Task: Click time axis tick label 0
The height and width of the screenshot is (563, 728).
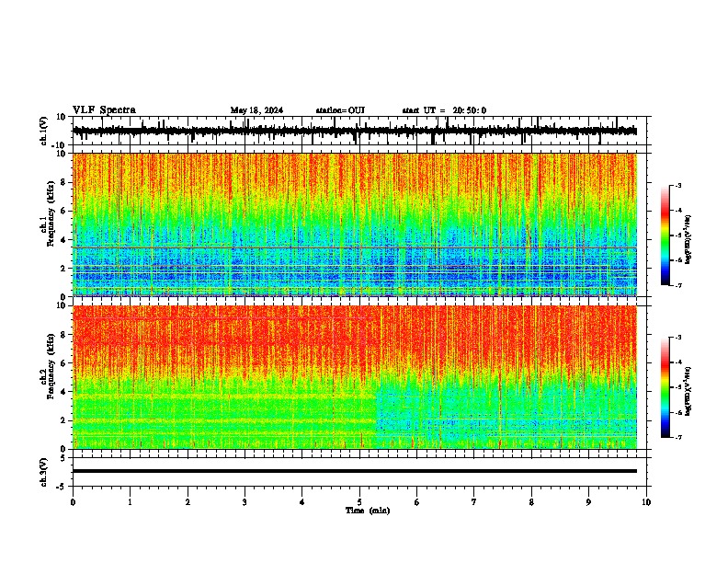Action: pos(73,502)
